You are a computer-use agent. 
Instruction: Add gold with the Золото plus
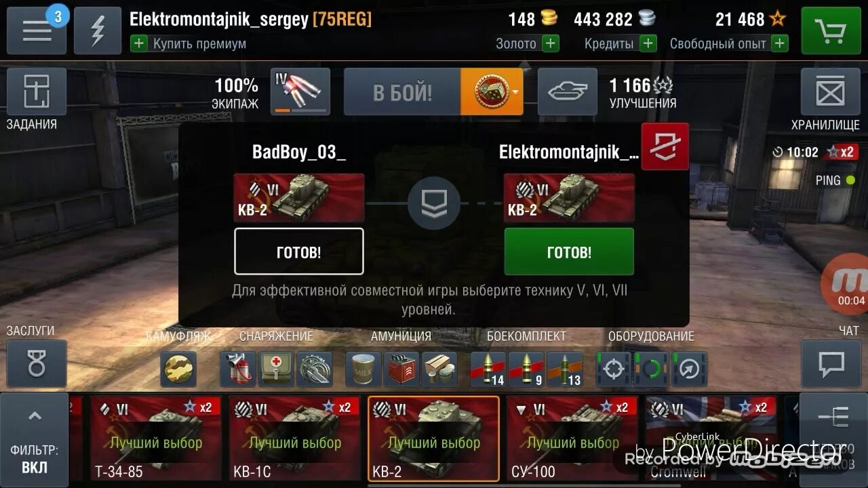551,44
